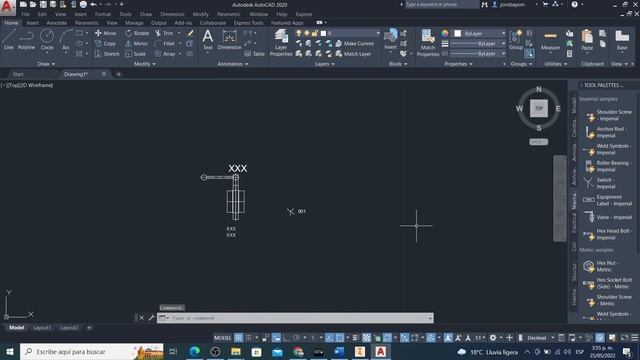Activate the Move command
Image resolution: width=640 pixels, height=360 pixels.
(105, 33)
